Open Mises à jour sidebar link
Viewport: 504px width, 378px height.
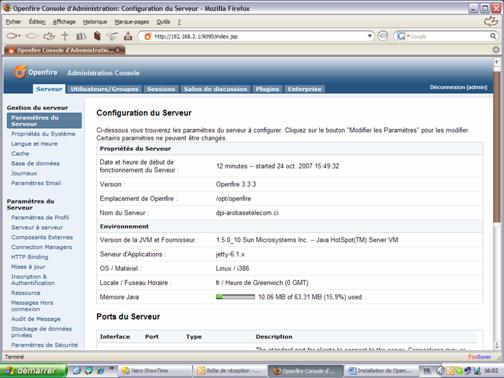coord(28,267)
